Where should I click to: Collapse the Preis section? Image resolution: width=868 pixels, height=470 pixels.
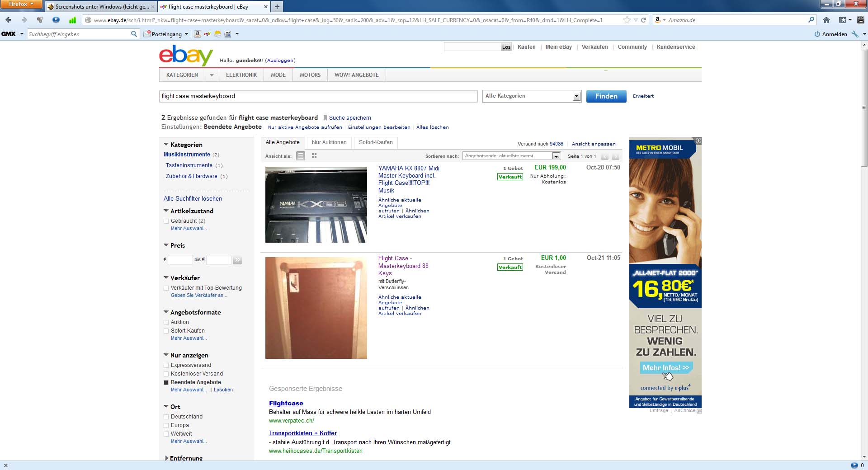tap(166, 245)
